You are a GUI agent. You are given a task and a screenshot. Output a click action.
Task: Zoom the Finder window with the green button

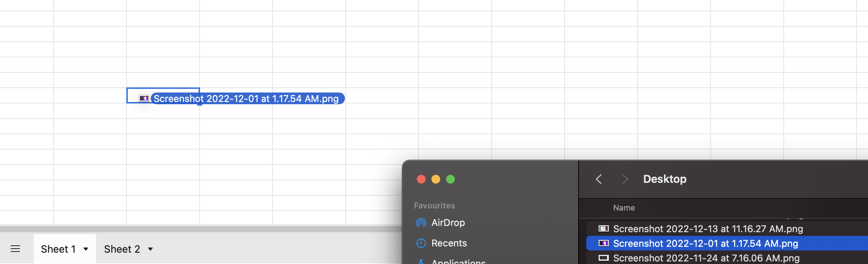pos(450,179)
